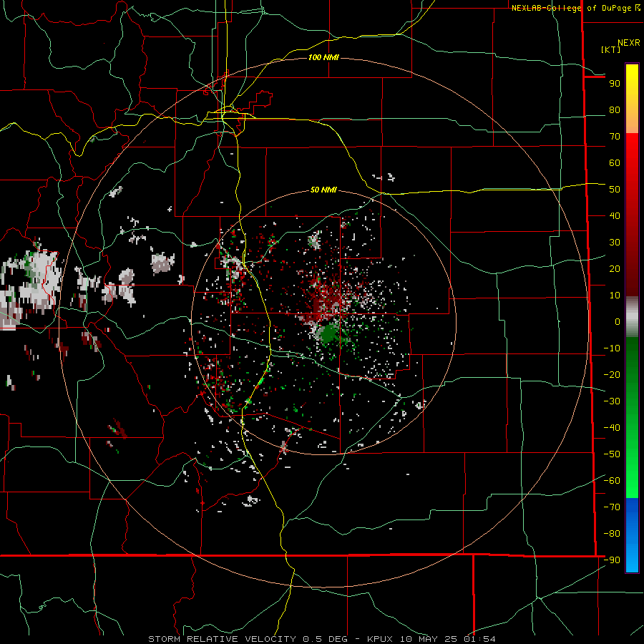Click the 100 NMI range ring label

pos(323,57)
